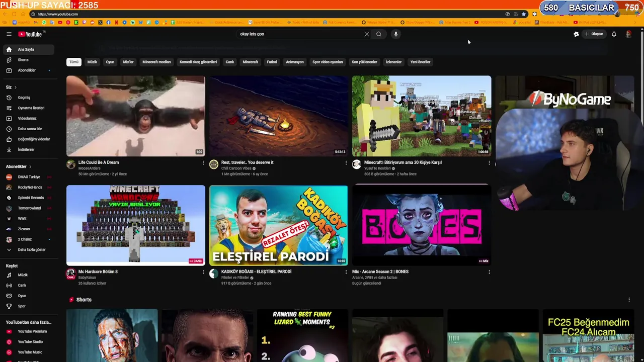Expand Abonelikler section header with chevron
The width and height of the screenshot is (644, 362).
(19, 166)
